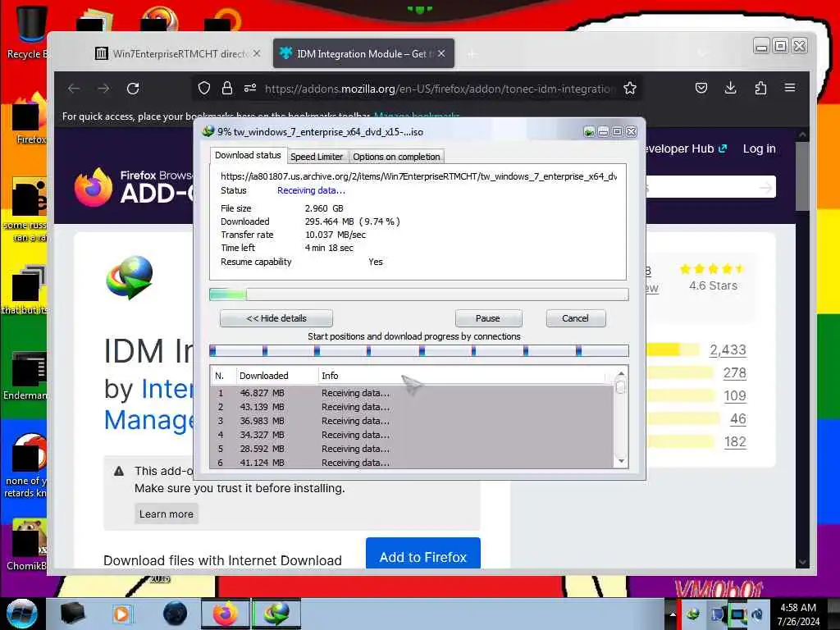
Task: Close the Win7EnterpriseRTMCHT tab
Action: [x=257, y=53]
